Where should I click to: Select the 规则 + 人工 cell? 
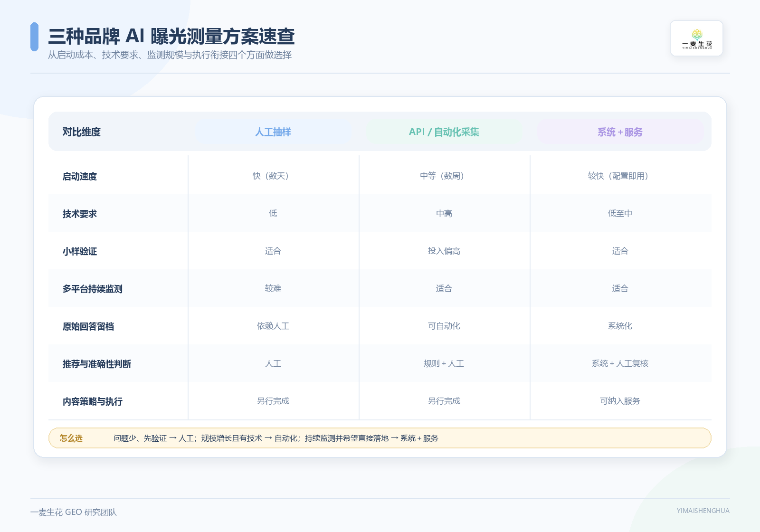click(444, 363)
